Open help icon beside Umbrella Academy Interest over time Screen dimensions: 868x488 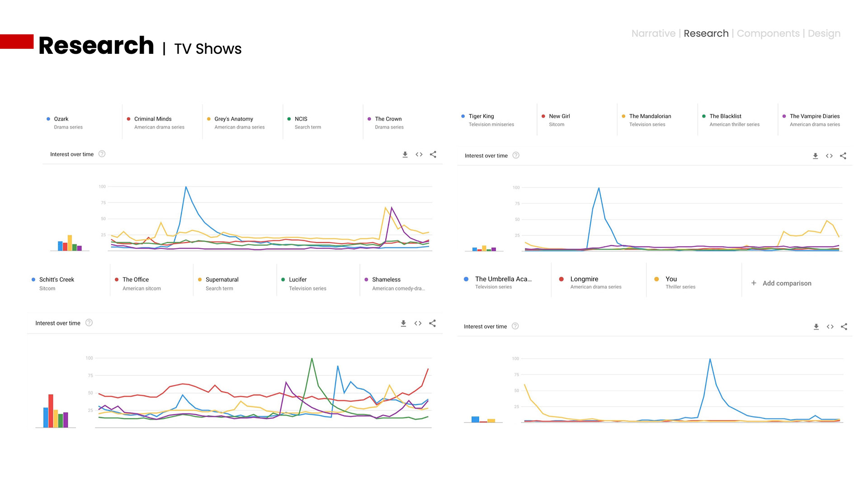click(x=515, y=326)
